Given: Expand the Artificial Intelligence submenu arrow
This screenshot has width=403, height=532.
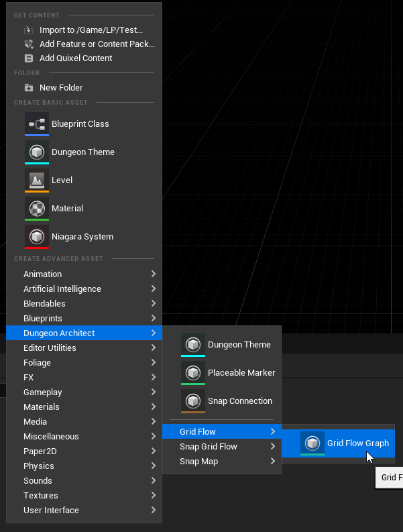Looking at the screenshot, I should [x=154, y=288].
